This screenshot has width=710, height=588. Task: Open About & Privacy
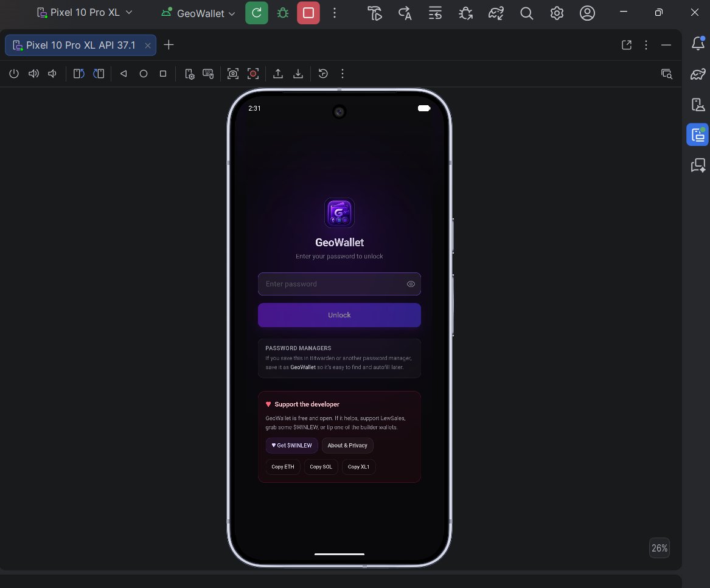point(347,446)
